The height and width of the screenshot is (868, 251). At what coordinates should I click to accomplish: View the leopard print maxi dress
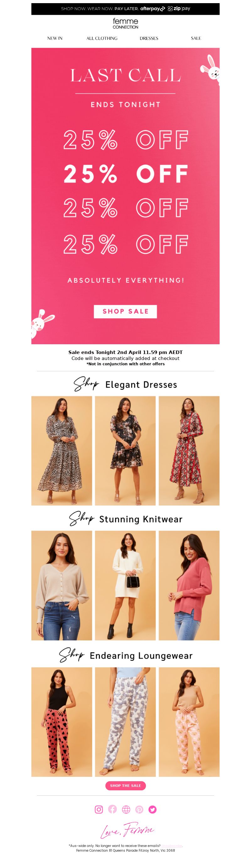point(61,451)
